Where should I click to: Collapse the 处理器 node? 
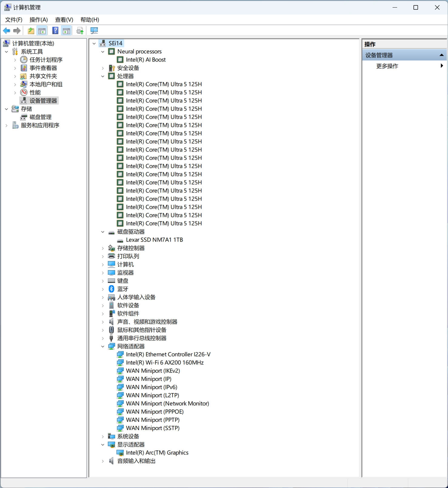(x=103, y=76)
